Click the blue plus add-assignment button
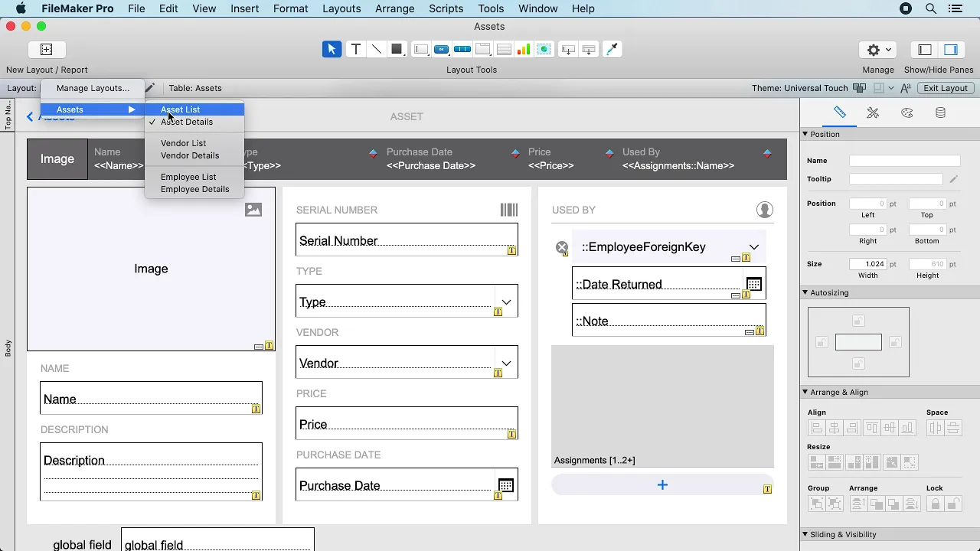This screenshot has height=551, width=980. coord(662,484)
